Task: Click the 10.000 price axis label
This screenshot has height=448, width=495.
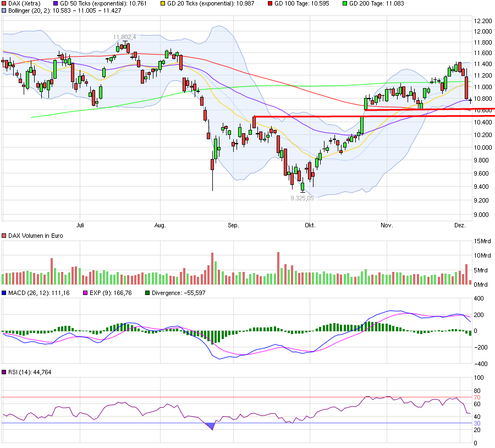Action: tap(483, 147)
